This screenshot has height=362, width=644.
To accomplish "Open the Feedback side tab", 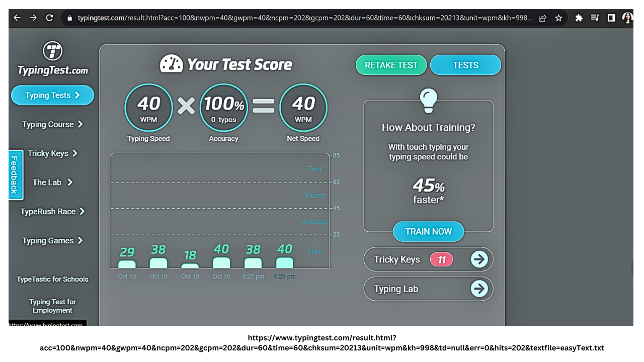I will click(x=16, y=174).
